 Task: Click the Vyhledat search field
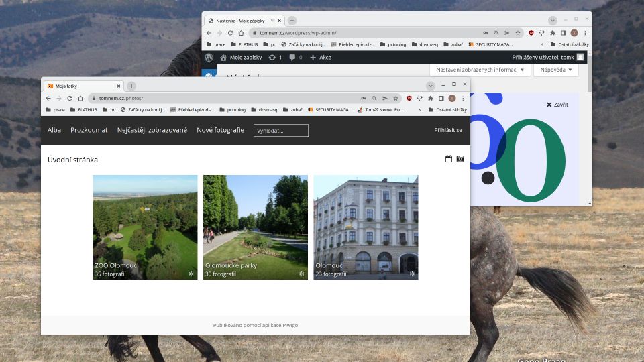(x=281, y=131)
